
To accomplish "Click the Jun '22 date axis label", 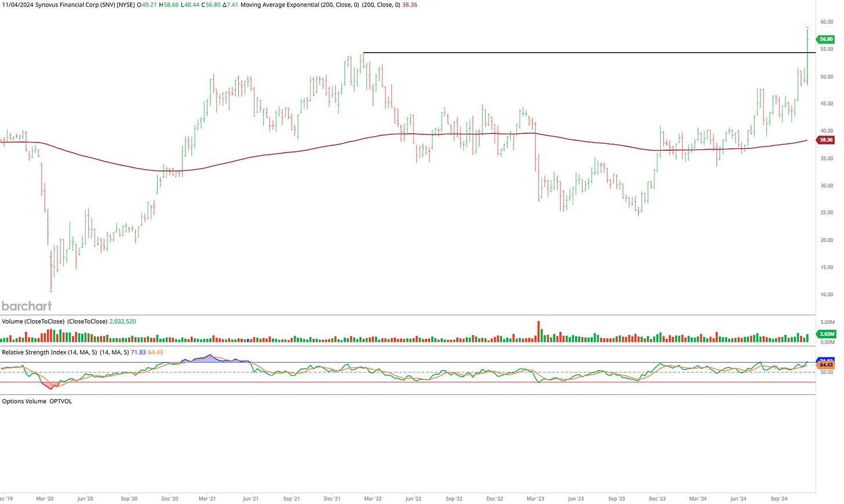I will pyautogui.click(x=413, y=498).
